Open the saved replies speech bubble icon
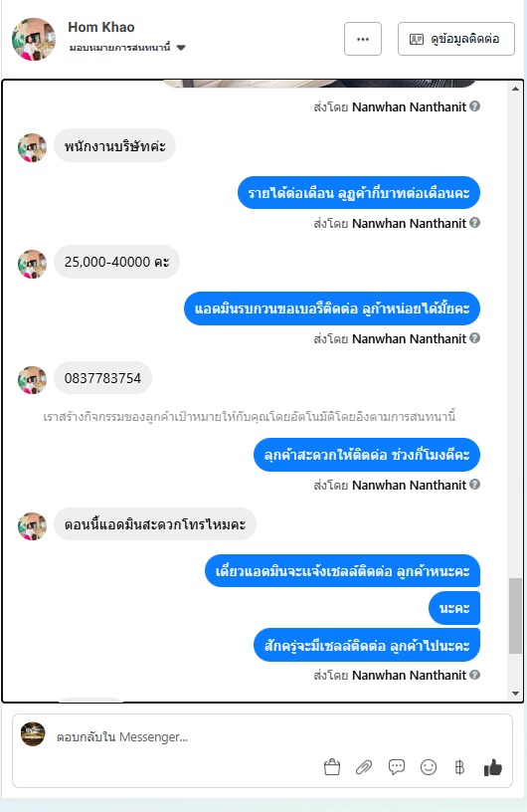The height and width of the screenshot is (812, 527). pyautogui.click(x=397, y=767)
